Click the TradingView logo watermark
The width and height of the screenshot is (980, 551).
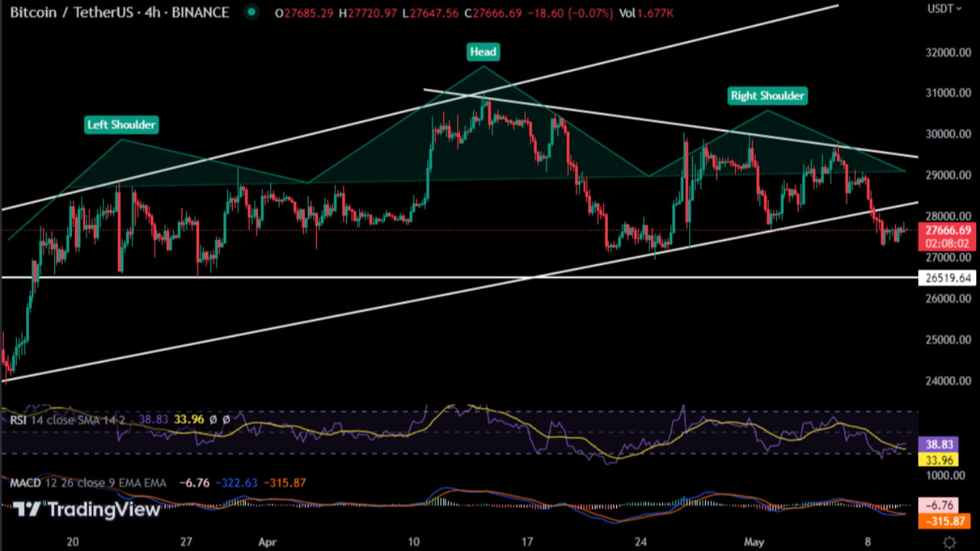(x=84, y=508)
